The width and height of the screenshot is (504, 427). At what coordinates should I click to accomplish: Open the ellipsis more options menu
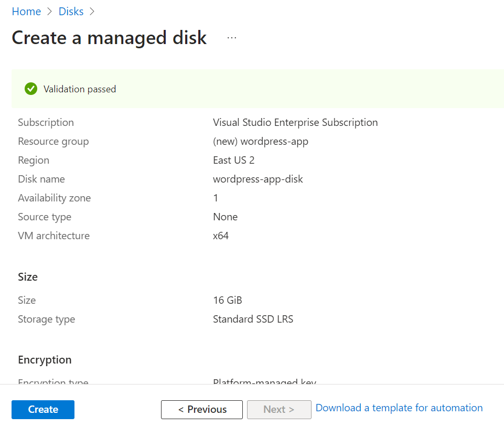click(x=231, y=38)
